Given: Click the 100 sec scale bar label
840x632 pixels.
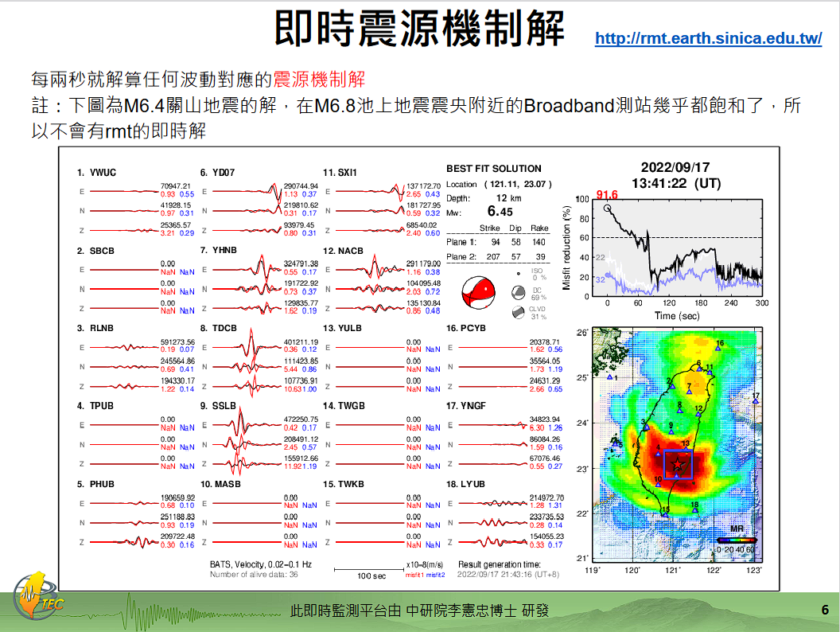Looking at the screenshot, I should pyautogui.click(x=371, y=576).
